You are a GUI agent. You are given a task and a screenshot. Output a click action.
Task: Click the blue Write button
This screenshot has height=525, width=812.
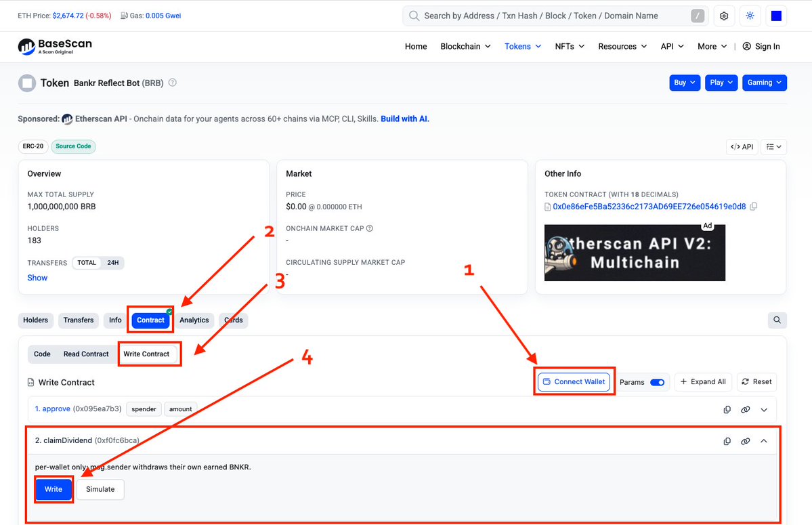point(54,489)
